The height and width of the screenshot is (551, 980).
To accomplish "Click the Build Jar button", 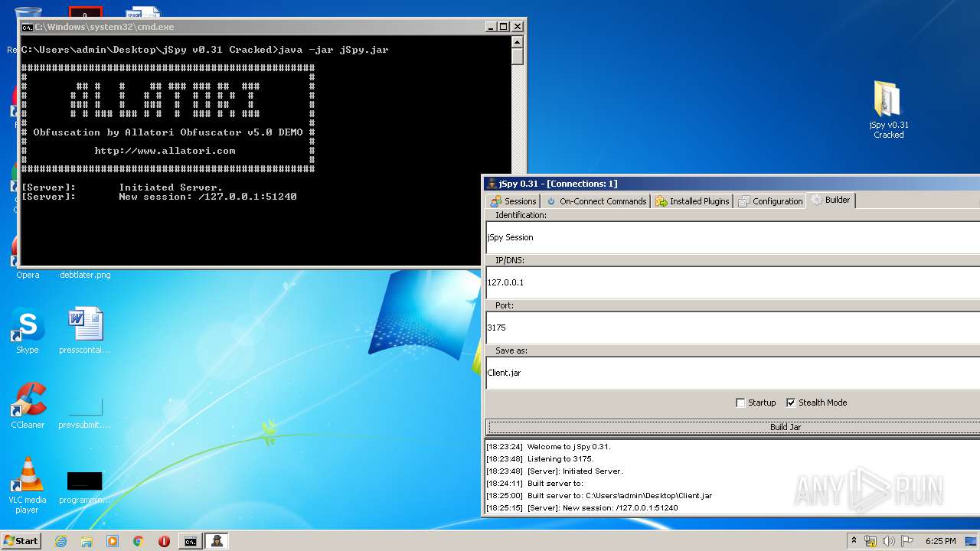I will tap(733, 427).
